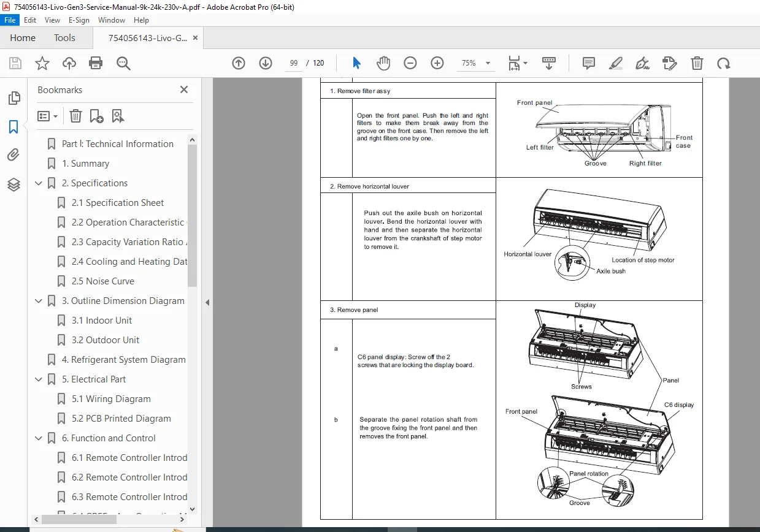Viewport: 760px width, 532px height.
Task: Activate the Selection arrow tool
Action: point(356,63)
